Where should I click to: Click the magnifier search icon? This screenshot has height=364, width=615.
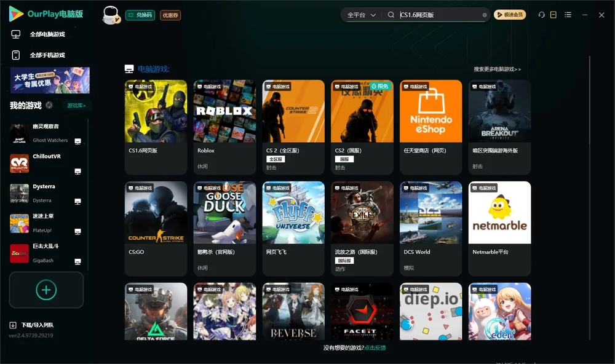click(x=391, y=15)
